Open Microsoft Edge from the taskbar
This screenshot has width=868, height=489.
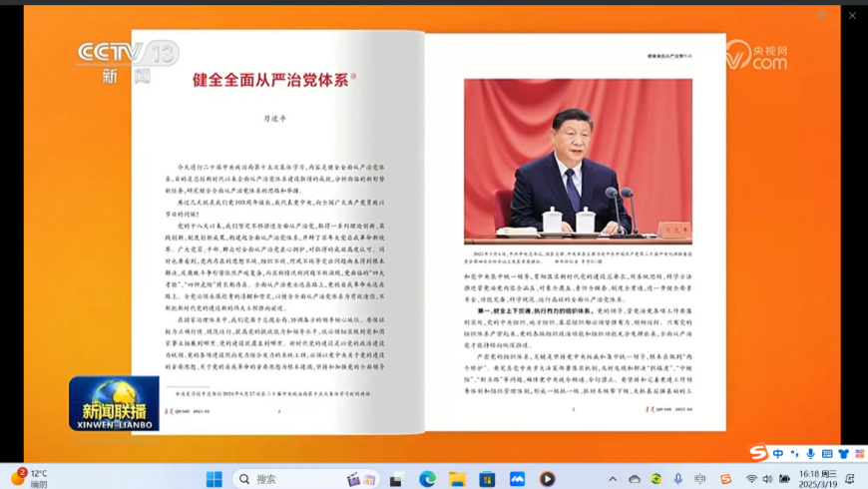pos(427,479)
